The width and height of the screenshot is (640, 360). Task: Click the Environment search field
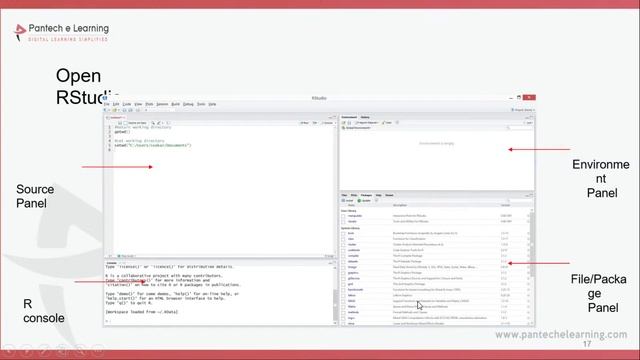click(520, 128)
